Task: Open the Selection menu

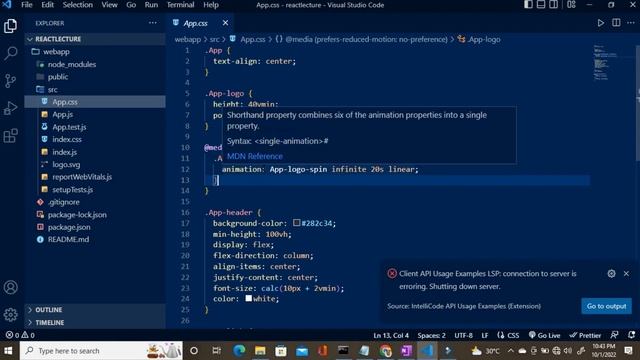Action: tap(78, 5)
